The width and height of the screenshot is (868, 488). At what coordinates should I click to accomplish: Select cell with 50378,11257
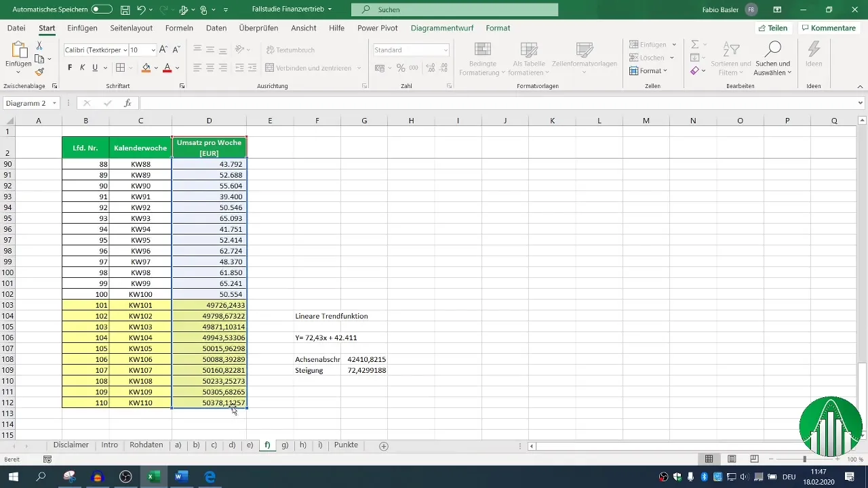(209, 403)
